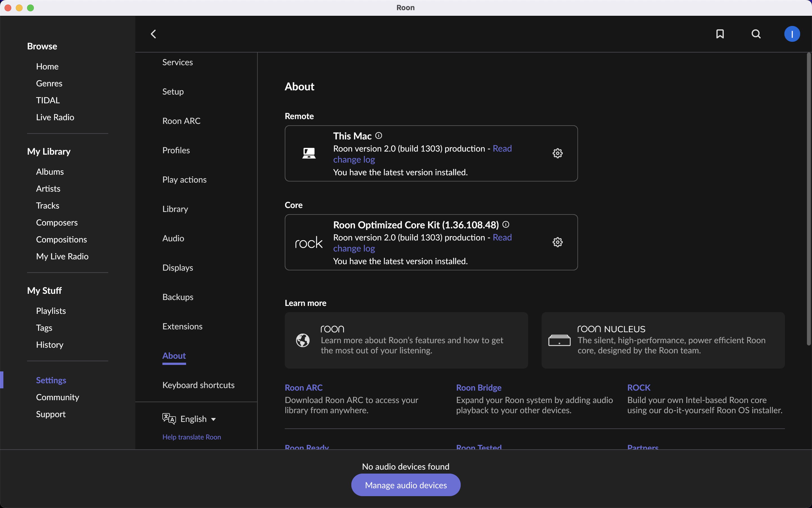Open the Audio settings tab
Image resolution: width=812 pixels, height=508 pixels.
[173, 238]
